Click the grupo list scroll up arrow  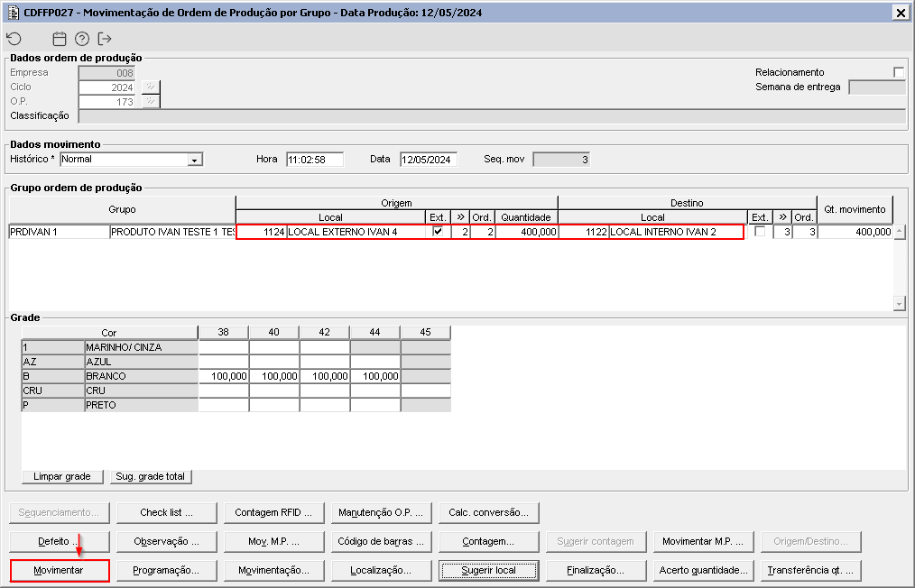(x=900, y=232)
